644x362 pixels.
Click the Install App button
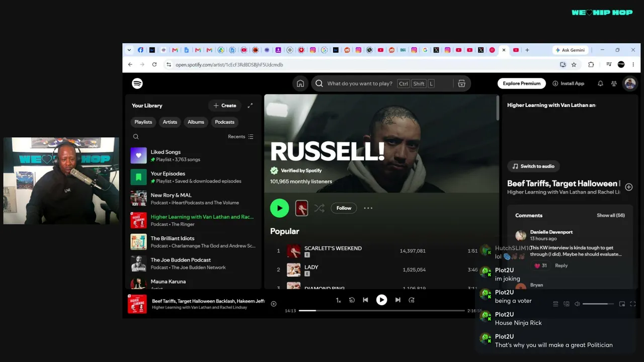tap(568, 83)
